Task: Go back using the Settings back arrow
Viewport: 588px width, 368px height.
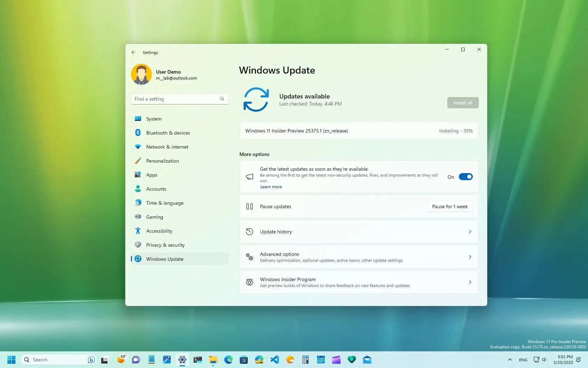Action: (x=133, y=52)
